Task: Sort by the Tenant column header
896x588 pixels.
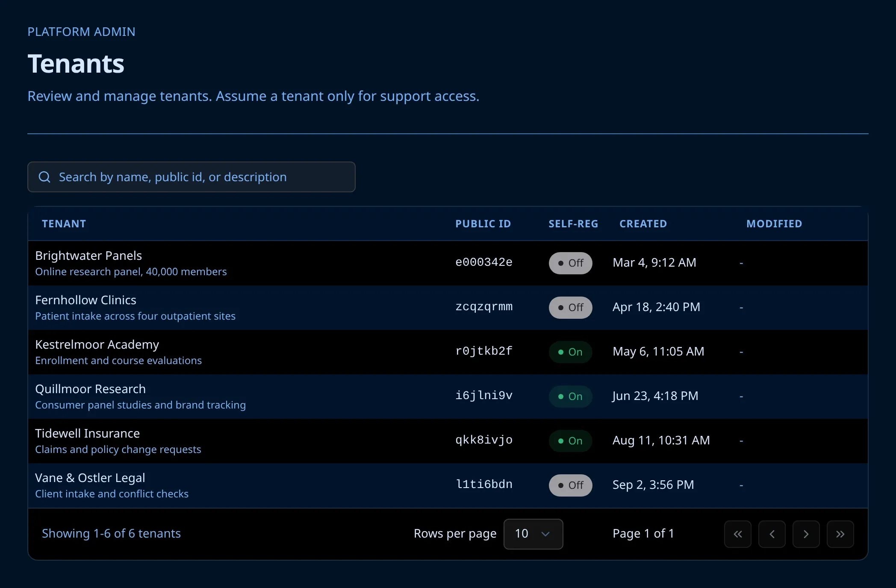Action: (64, 224)
